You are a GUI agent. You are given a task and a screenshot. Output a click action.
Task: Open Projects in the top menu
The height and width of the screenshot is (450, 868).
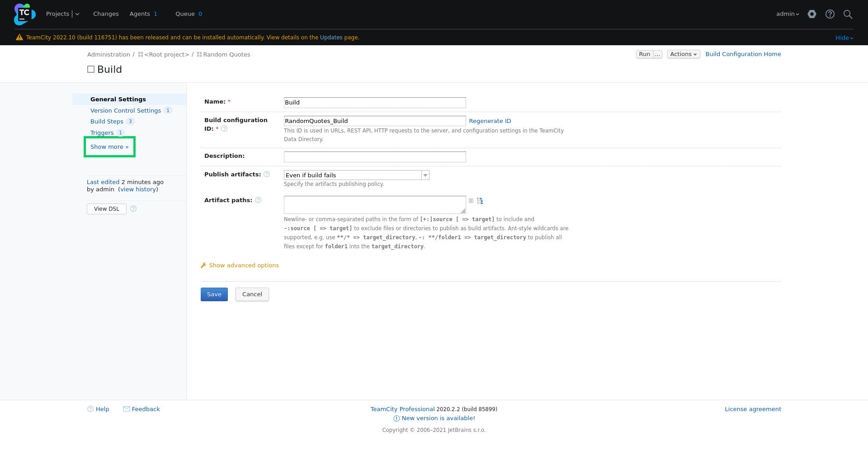(x=57, y=14)
